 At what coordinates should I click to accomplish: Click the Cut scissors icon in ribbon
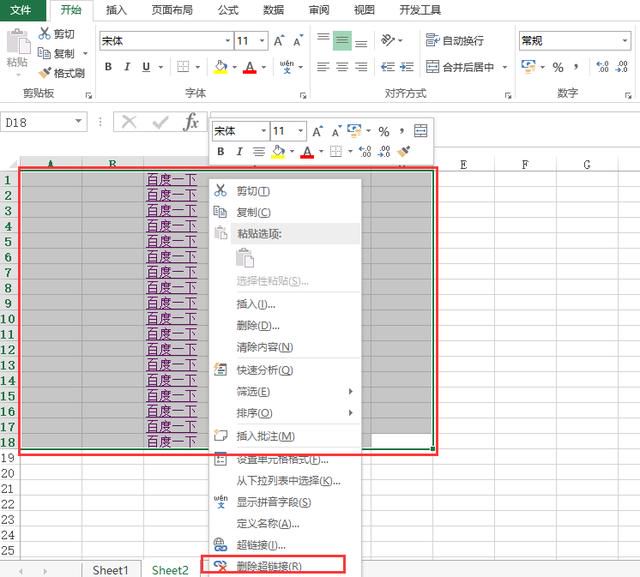coord(44,33)
